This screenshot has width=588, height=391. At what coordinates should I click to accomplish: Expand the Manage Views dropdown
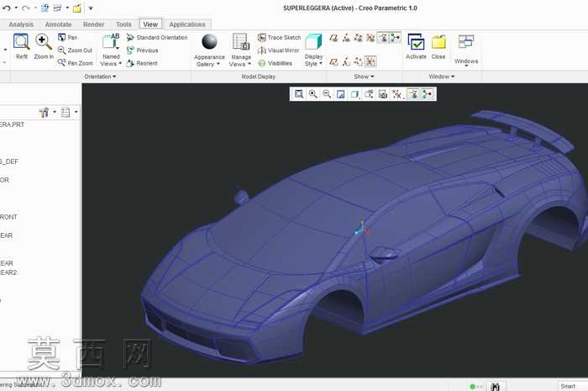240,61
